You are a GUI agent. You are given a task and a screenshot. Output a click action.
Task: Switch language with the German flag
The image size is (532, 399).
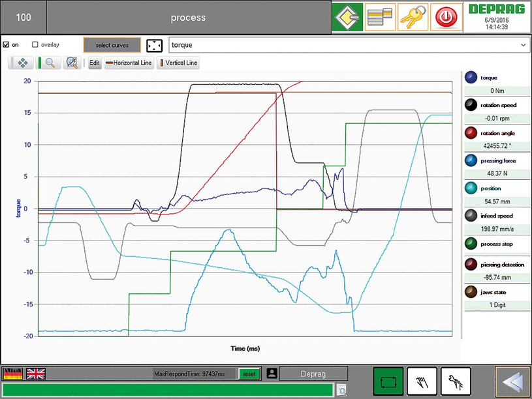pyautogui.click(x=12, y=374)
